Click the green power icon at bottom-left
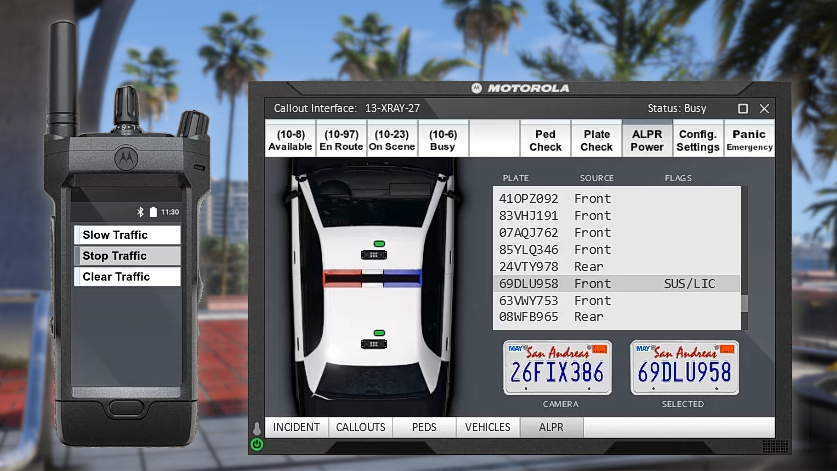The image size is (837, 471). pyautogui.click(x=257, y=444)
